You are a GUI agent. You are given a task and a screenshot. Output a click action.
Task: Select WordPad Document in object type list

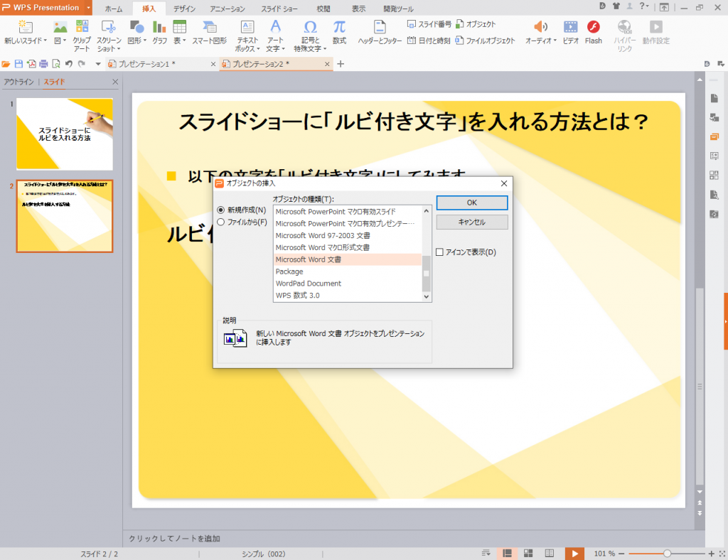[x=309, y=284]
